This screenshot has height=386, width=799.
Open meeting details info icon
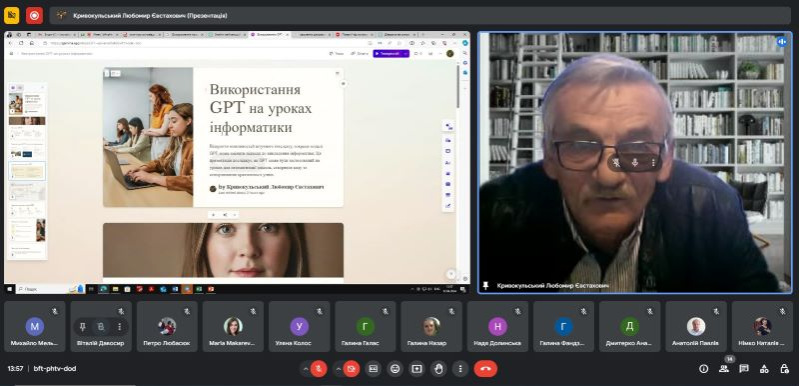click(704, 369)
